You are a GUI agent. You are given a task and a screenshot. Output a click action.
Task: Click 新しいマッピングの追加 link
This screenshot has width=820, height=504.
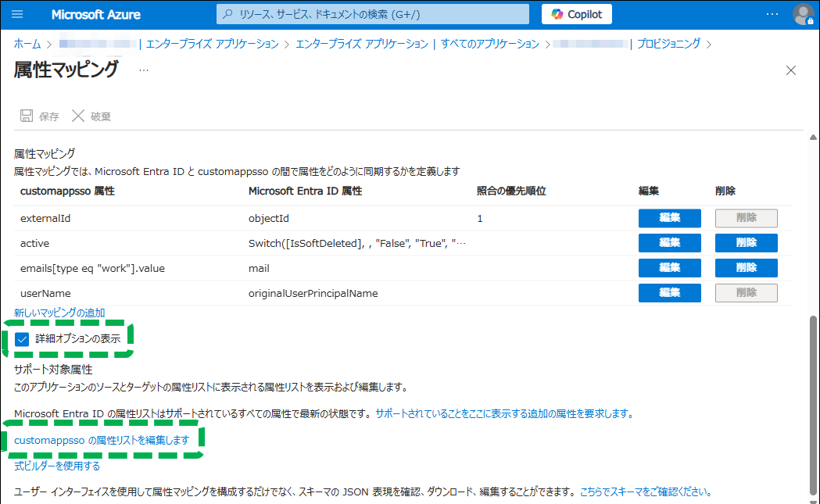(59, 313)
